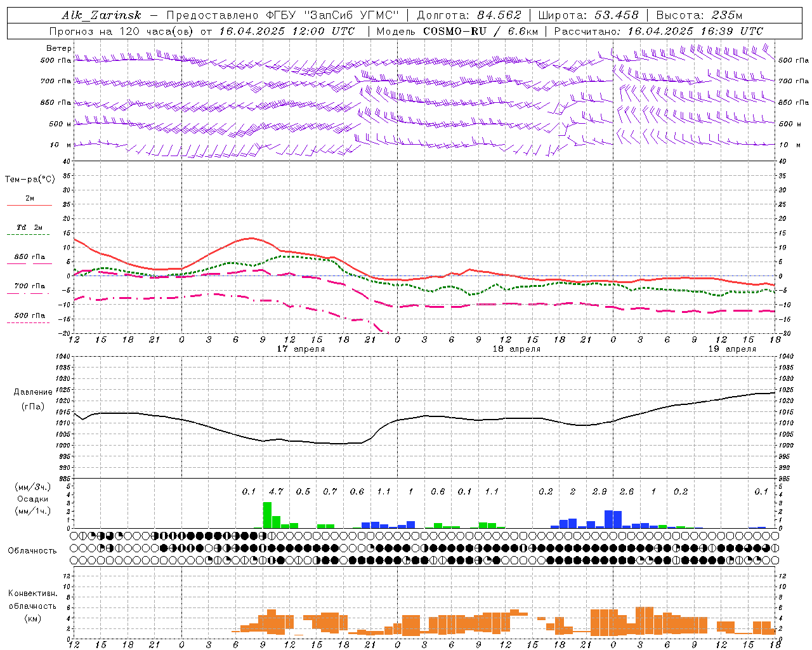This screenshot has width=812, height=650.
Task: Click the precipitation value '4.7'
Action: pos(276,491)
